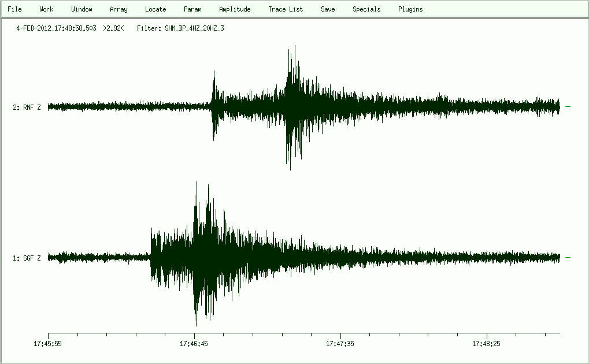
Task: Open the File menu
Action: point(14,9)
